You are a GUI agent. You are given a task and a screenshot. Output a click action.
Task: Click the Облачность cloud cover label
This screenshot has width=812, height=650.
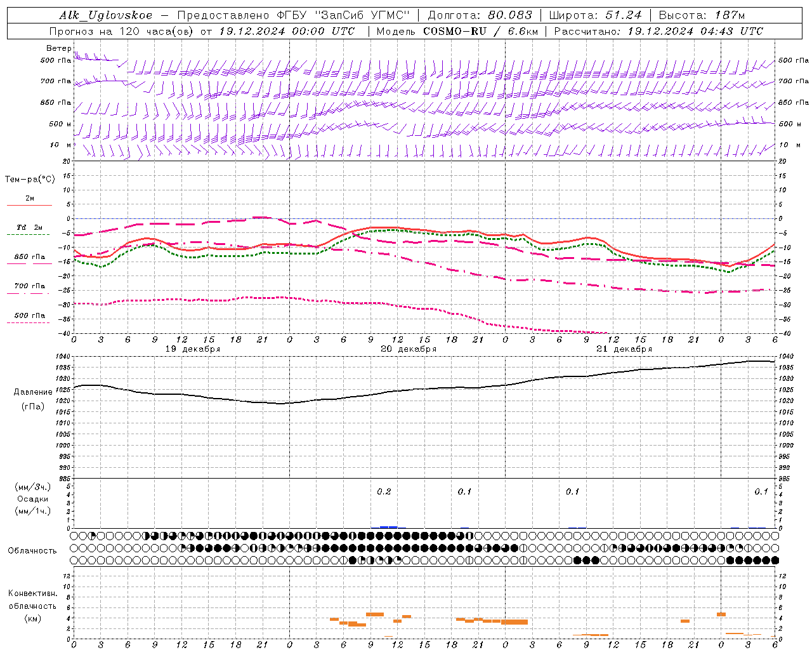point(32,551)
